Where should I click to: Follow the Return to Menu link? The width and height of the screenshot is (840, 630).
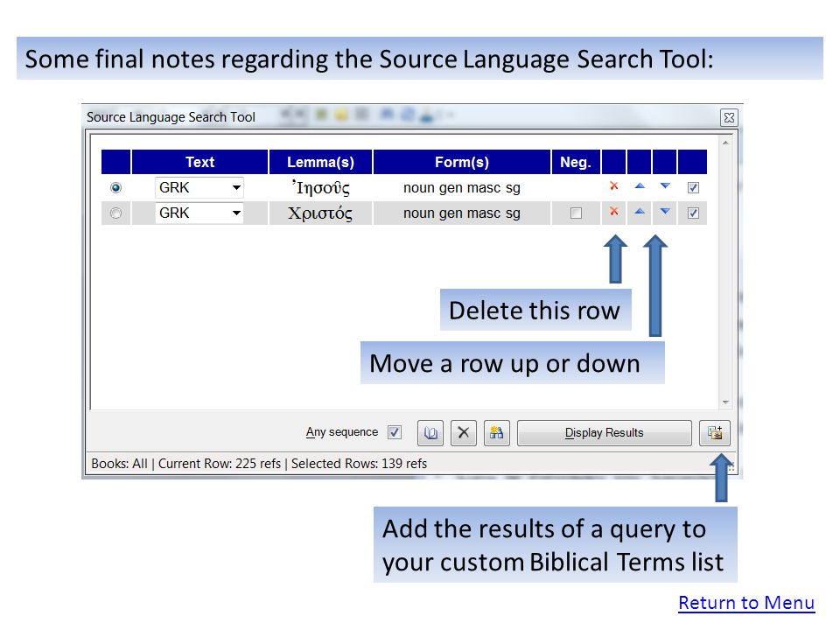click(746, 603)
